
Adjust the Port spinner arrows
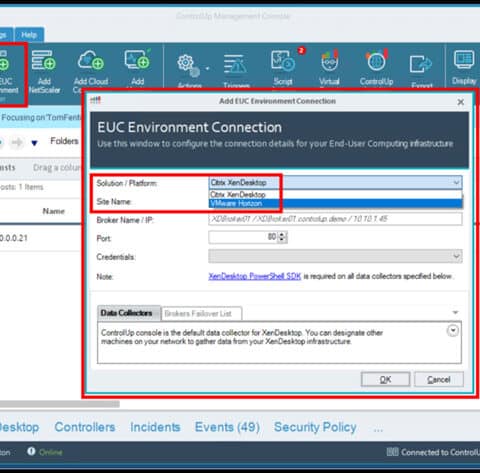282,237
